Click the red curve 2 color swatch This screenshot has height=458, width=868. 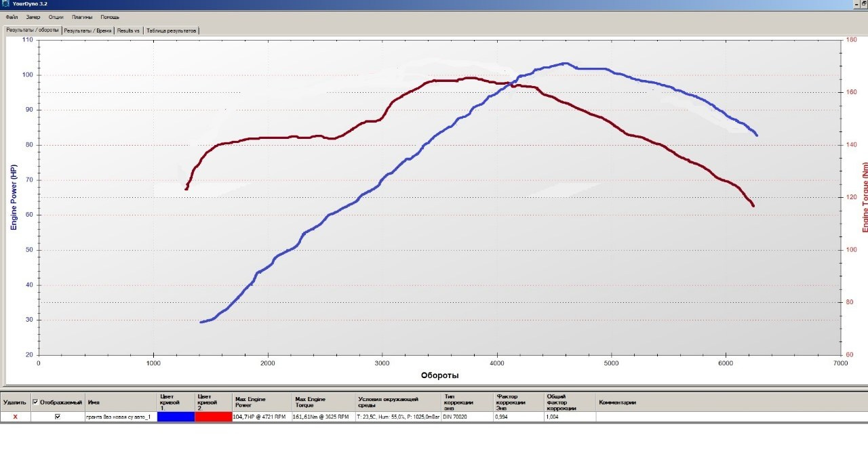click(x=213, y=417)
